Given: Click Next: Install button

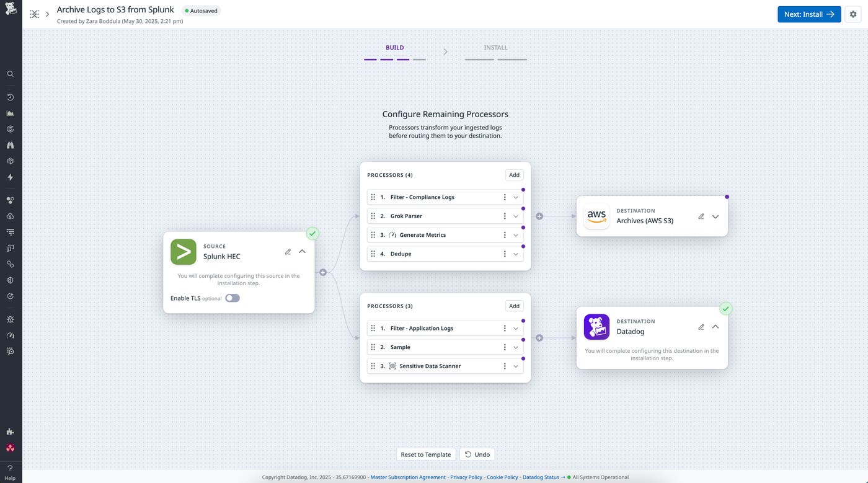Looking at the screenshot, I should pyautogui.click(x=808, y=14).
